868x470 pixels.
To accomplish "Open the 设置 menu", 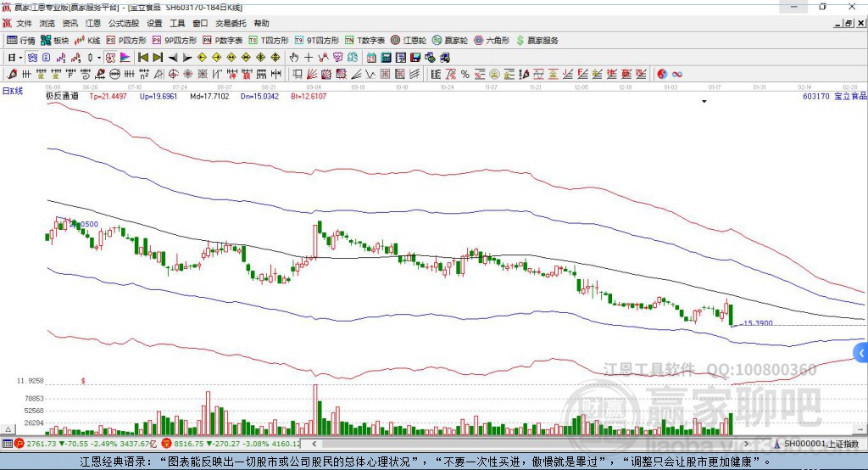I will click(154, 23).
